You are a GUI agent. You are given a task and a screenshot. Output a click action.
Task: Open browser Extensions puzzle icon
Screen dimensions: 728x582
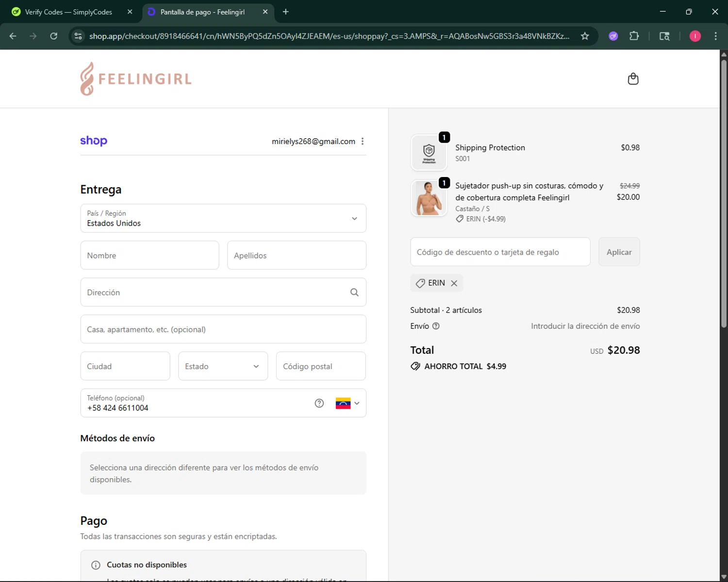pos(634,36)
